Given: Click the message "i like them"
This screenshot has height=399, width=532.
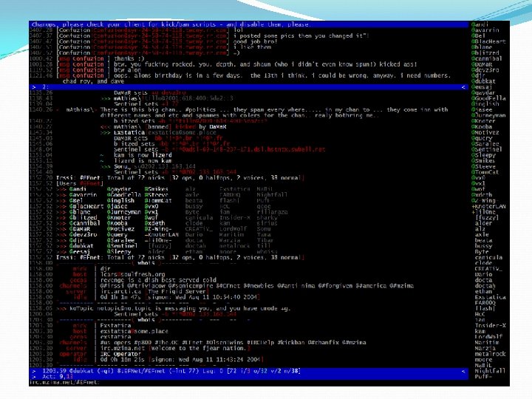Looking at the screenshot, I should [x=252, y=47].
